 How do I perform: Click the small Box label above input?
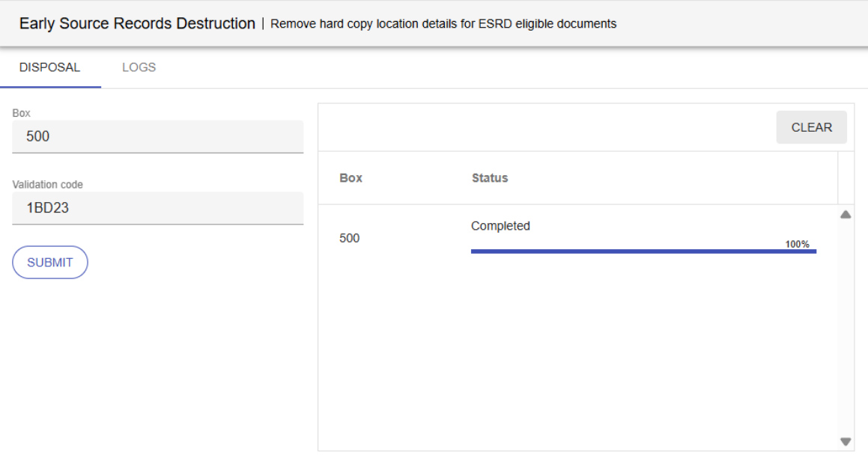(21, 113)
